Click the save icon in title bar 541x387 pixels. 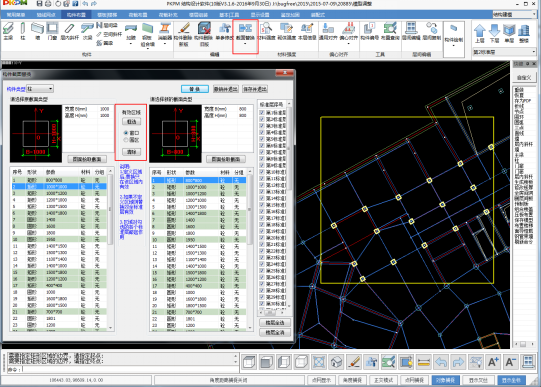(x=39, y=4)
